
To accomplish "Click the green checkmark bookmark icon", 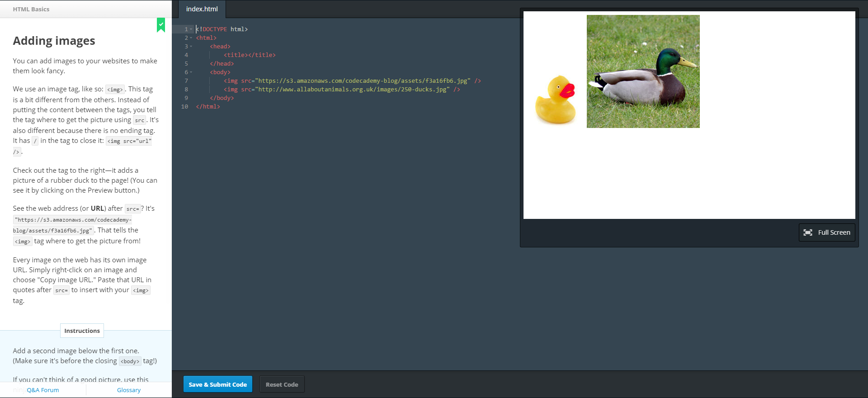I will click(161, 25).
